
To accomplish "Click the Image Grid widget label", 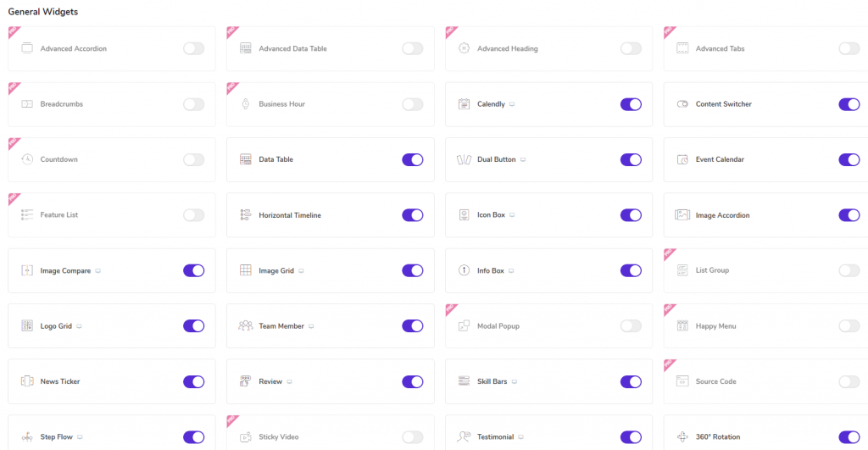I will pyautogui.click(x=276, y=270).
